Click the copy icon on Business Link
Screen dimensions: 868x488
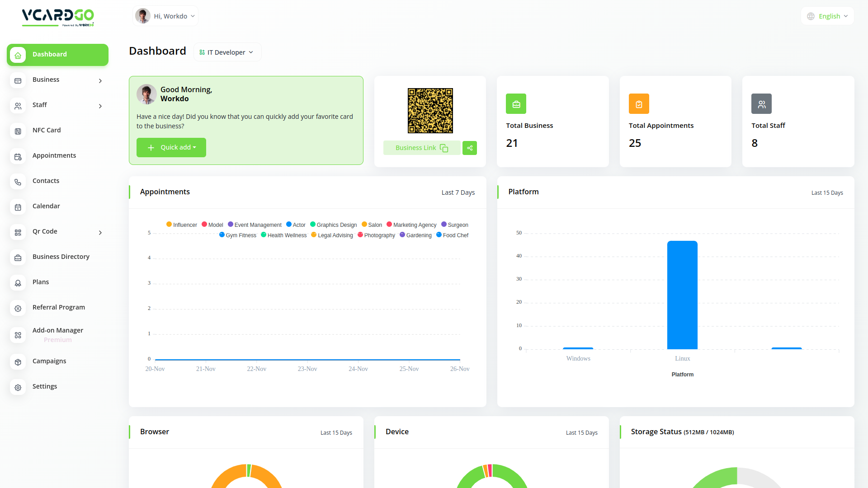pos(444,148)
